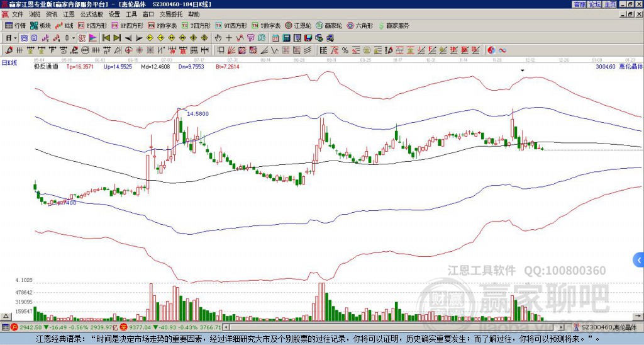Click the yin-yang ball icon
Screen dimensions: 644x345
tap(491, 50)
